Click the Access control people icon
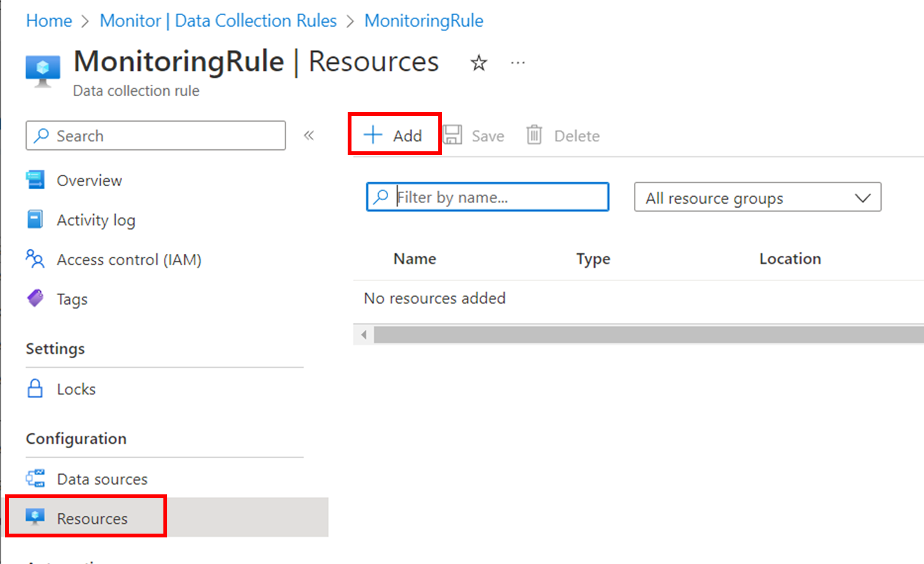 click(x=35, y=259)
